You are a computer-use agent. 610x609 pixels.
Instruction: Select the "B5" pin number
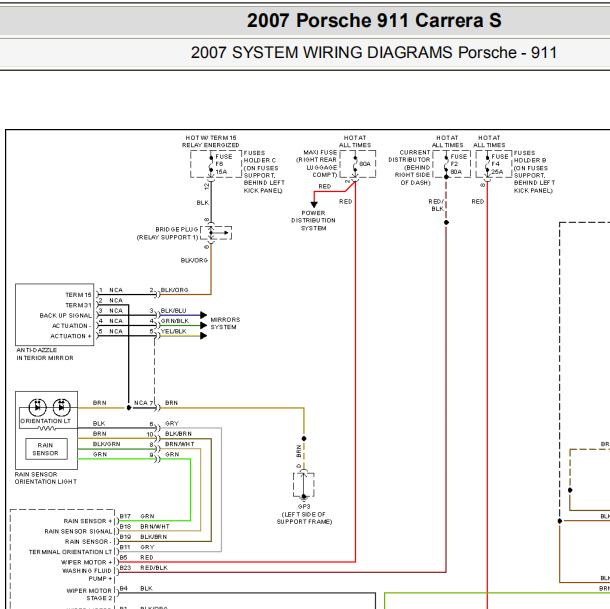pyautogui.click(x=123, y=557)
